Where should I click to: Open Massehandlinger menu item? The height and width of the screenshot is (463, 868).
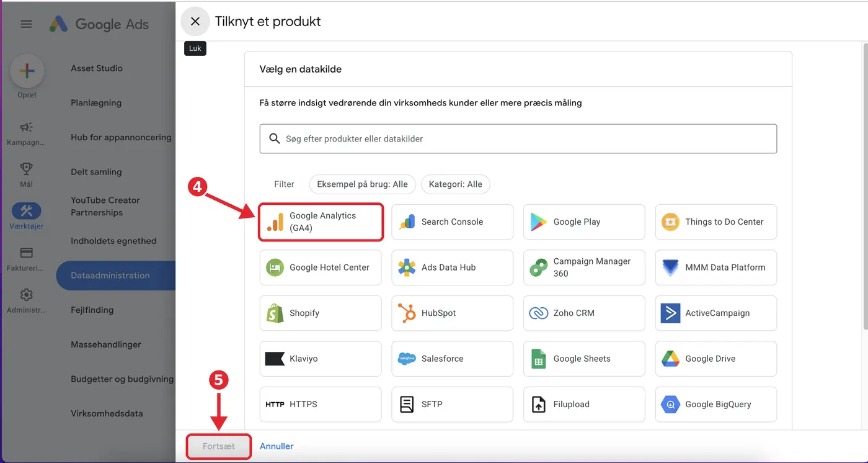[106, 344]
